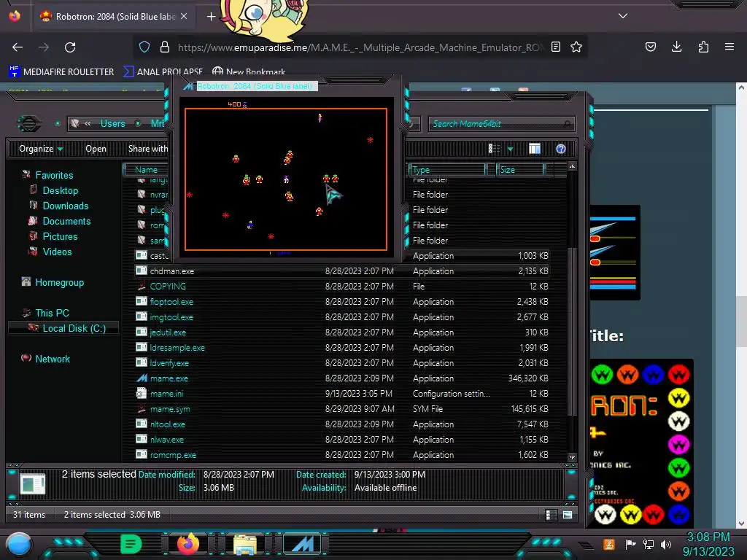Open File Explorer taskbar icon
Screen dimensions: 747x560
(245, 544)
